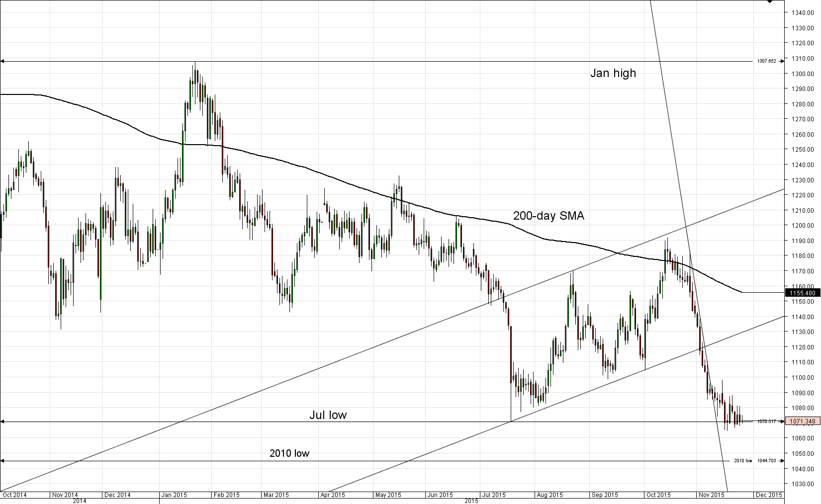Click the 1090.00 price axis value
Screen dimensions: 821x504
pyautogui.click(x=804, y=393)
